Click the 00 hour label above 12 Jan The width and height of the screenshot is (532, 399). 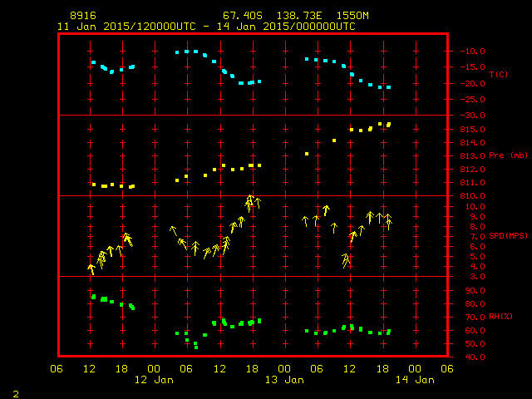[154, 369]
